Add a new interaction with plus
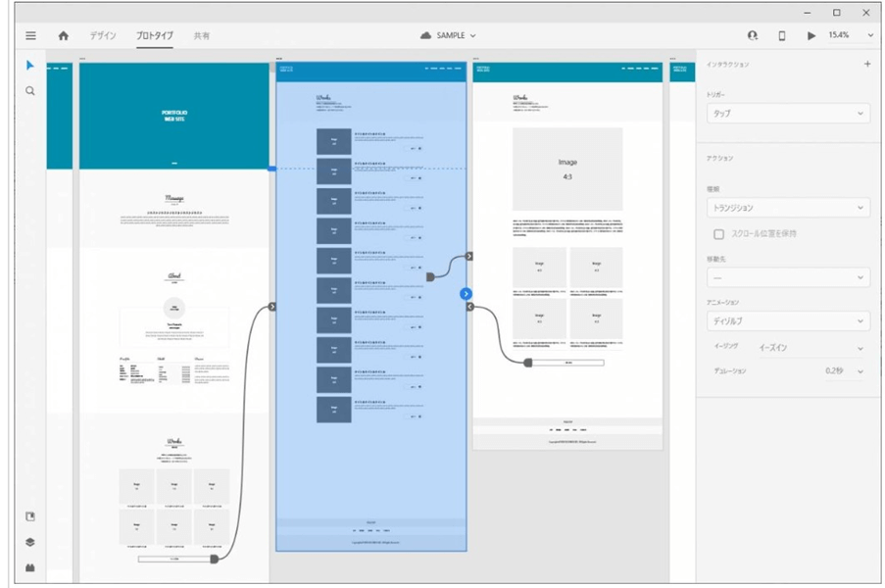The image size is (885, 588). pos(867,64)
